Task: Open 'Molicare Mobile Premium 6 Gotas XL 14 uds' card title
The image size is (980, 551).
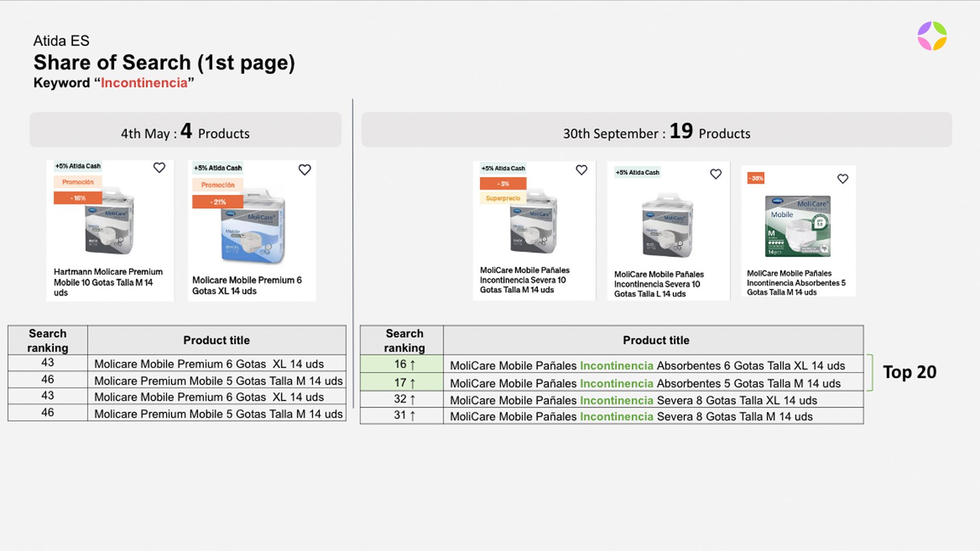Action: point(247,285)
